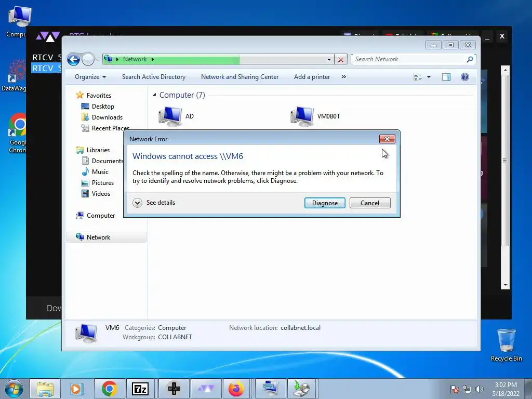The image size is (532, 399).
Task: Close the Network Error dialog with X
Action: pyautogui.click(x=387, y=139)
